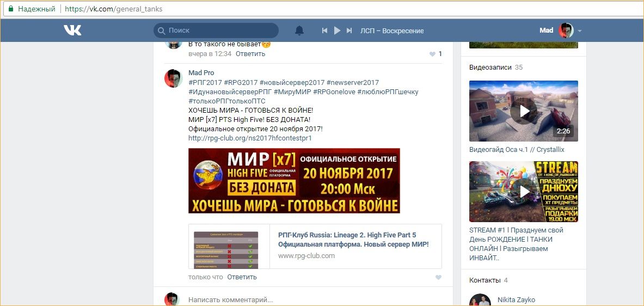644x306 pixels.
Task: Follow the rpg-club.org/ns2017hfcontestpr1 link
Action: [x=250, y=138]
